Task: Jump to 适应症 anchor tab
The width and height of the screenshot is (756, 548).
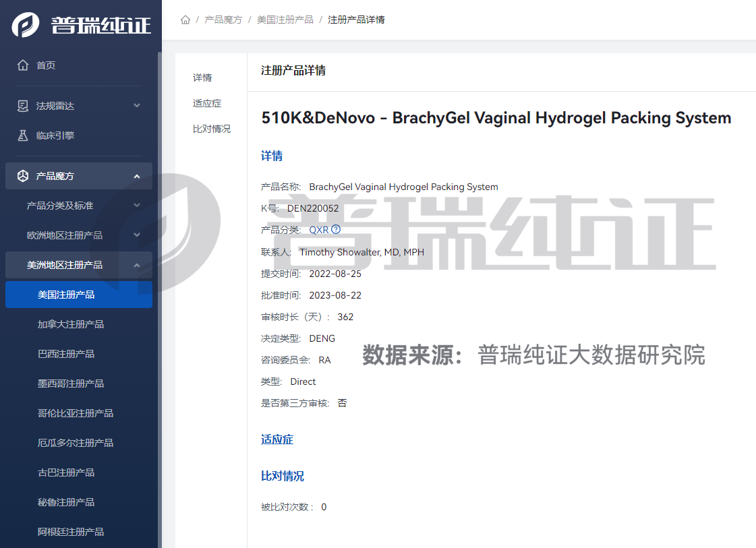Action: tap(207, 103)
